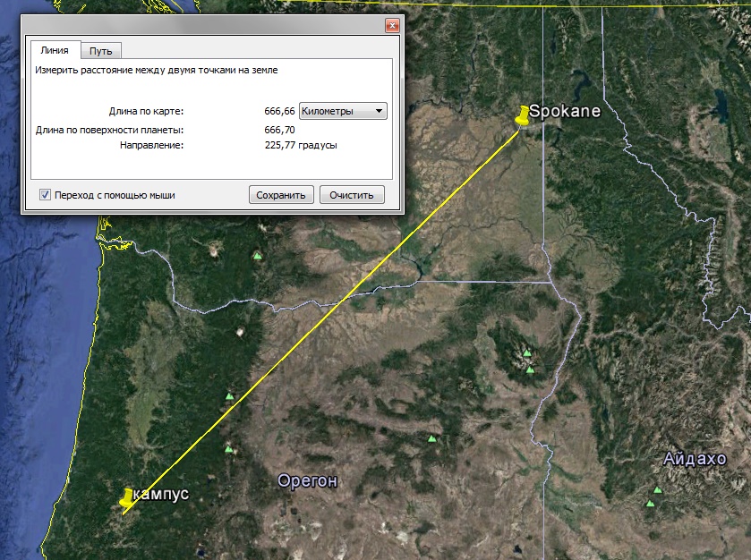Click the yellow measurement line on the map
Screen dimensions: 751x560
pos(321,321)
